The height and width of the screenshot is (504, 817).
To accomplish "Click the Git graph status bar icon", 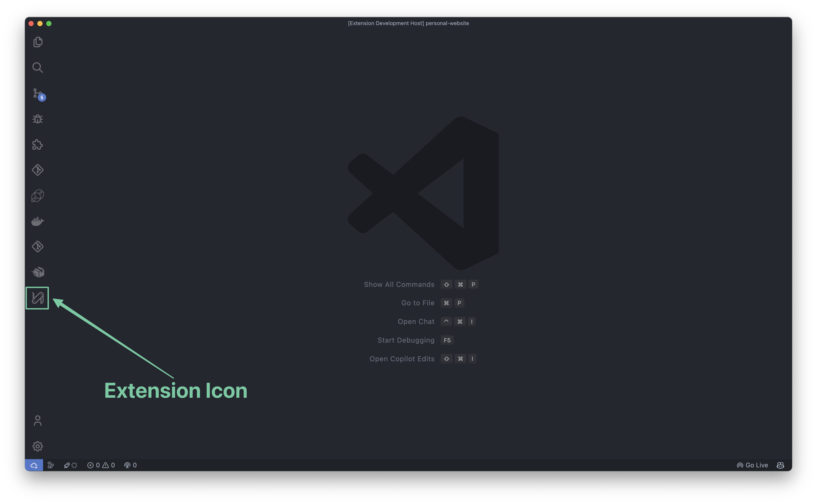I will [51, 465].
